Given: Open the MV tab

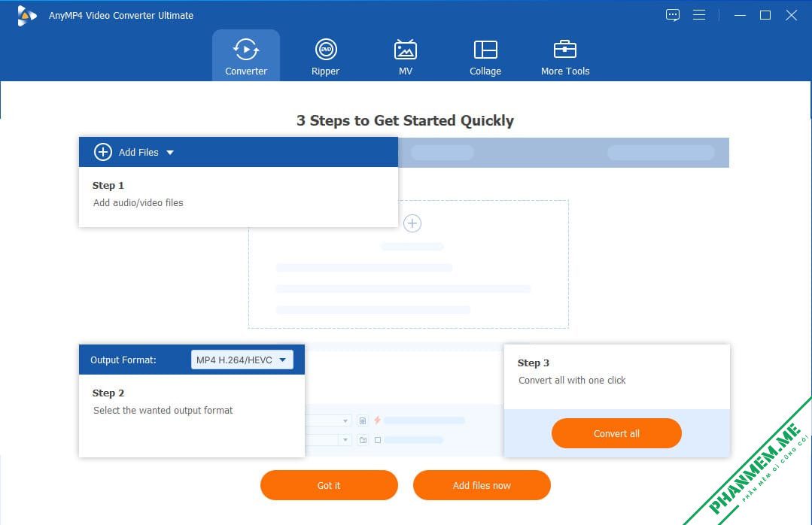Looking at the screenshot, I should pos(406,56).
